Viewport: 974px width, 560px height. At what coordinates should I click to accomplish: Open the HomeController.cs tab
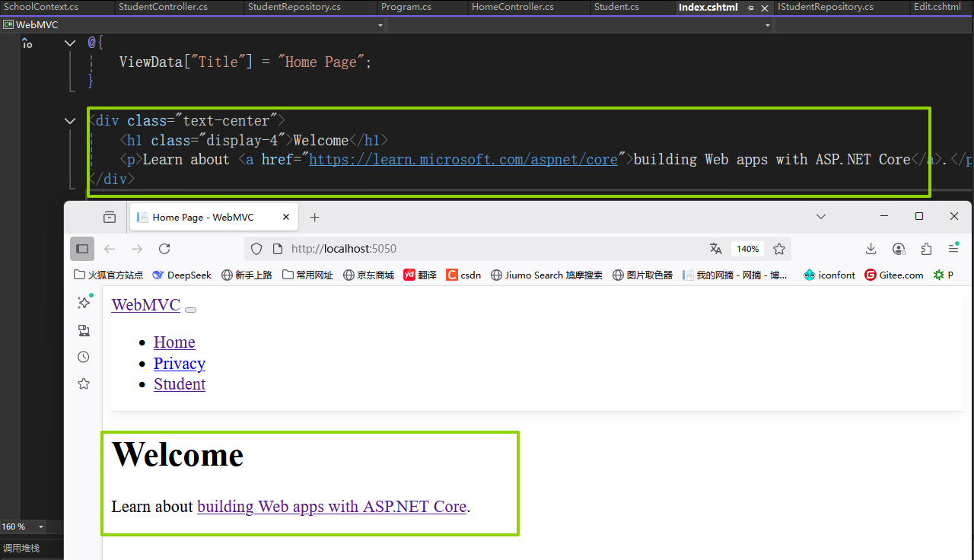[513, 7]
